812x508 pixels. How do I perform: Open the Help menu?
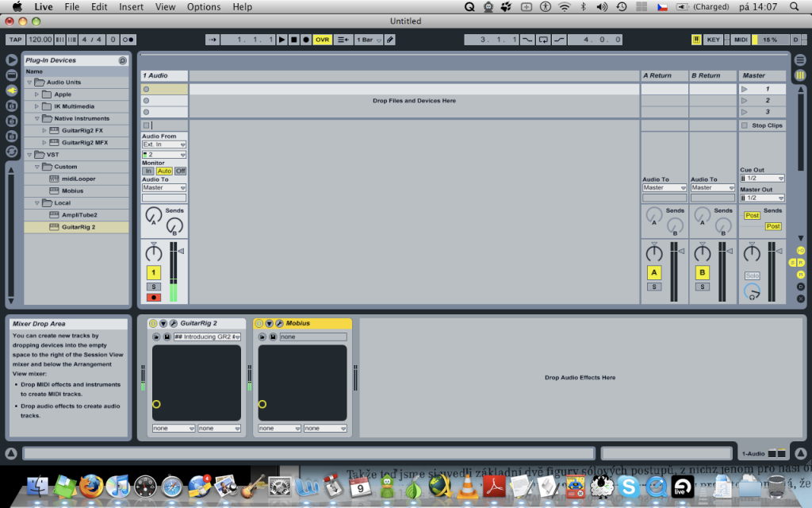[242, 6]
